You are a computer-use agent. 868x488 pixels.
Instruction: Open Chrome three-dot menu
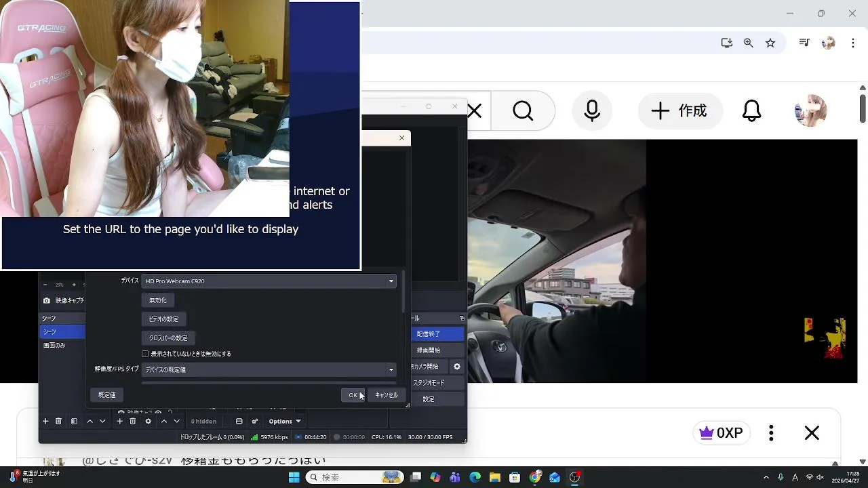(853, 43)
